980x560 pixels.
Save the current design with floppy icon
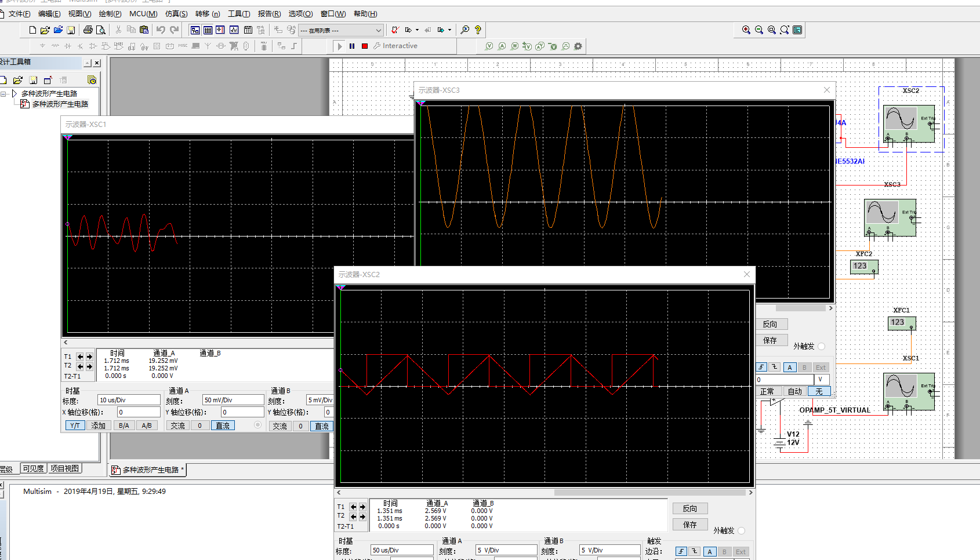tap(71, 30)
